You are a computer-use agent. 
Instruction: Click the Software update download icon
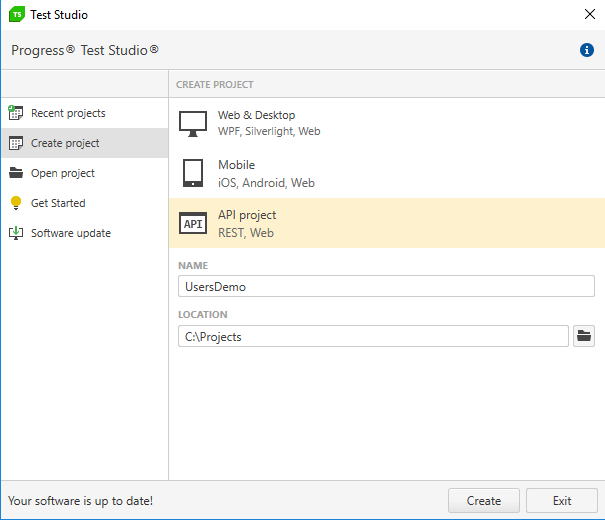pyautogui.click(x=16, y=233)
